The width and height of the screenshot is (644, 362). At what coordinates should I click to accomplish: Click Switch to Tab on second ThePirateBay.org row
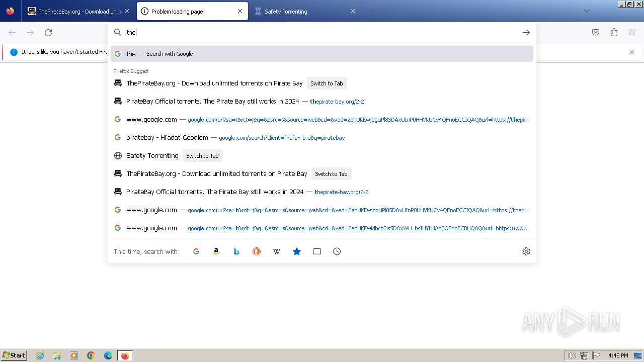pyautogui.click(x=331, y=174)
